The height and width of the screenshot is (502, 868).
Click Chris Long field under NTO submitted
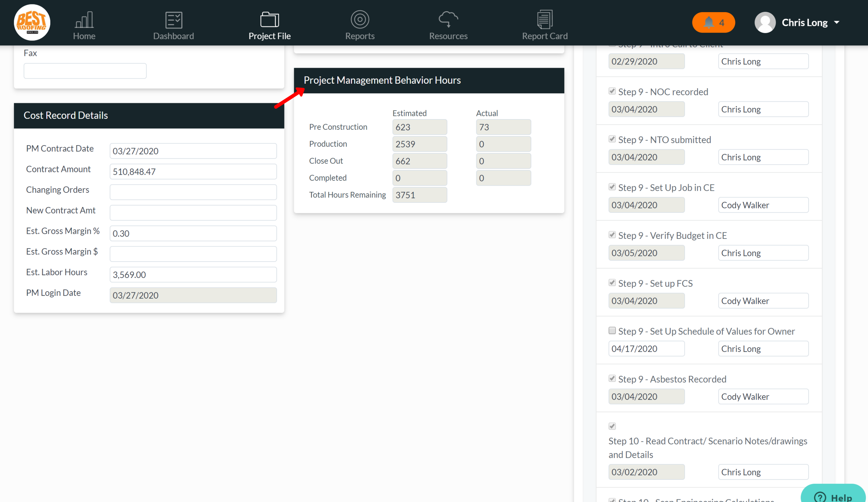(763, 157)
